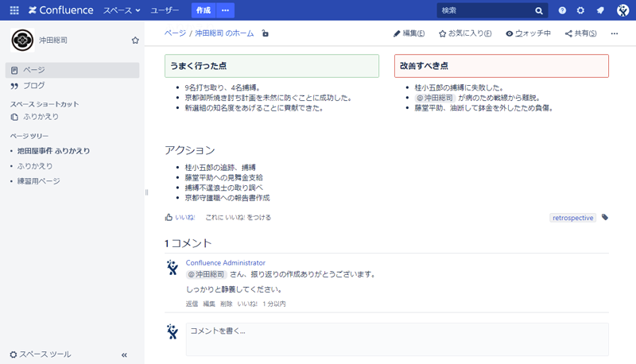
Task: Click 共有 share button
Action: [x=581, y=33]
